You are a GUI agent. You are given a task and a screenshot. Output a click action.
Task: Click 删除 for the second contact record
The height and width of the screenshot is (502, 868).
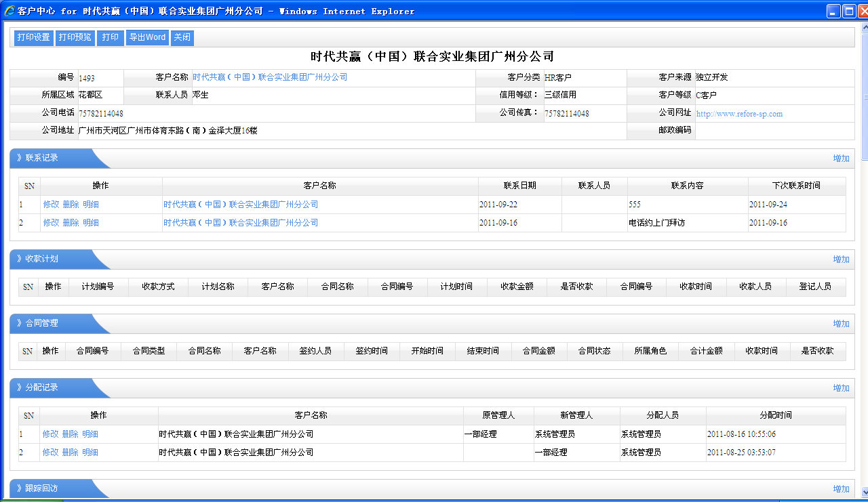71,223
